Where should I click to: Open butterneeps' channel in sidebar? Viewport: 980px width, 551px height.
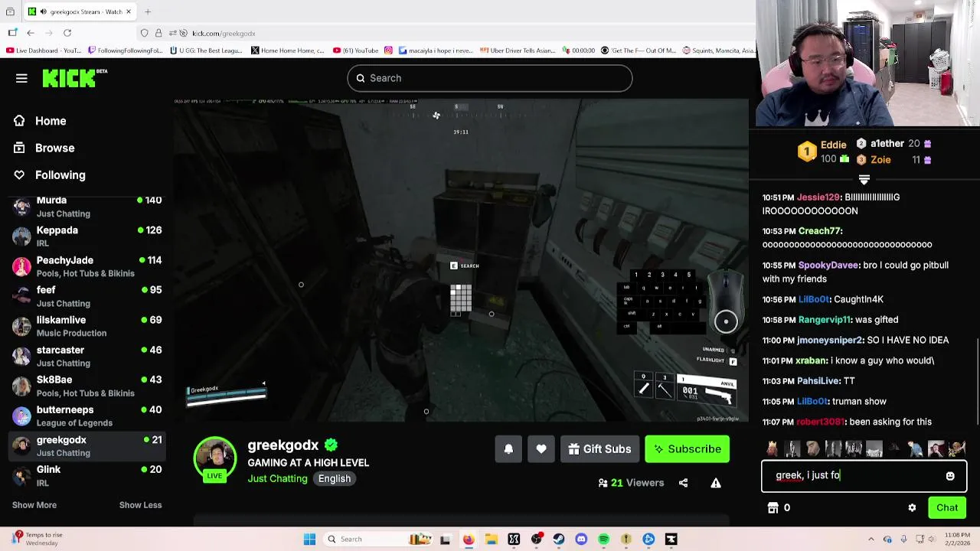[87, 416]
